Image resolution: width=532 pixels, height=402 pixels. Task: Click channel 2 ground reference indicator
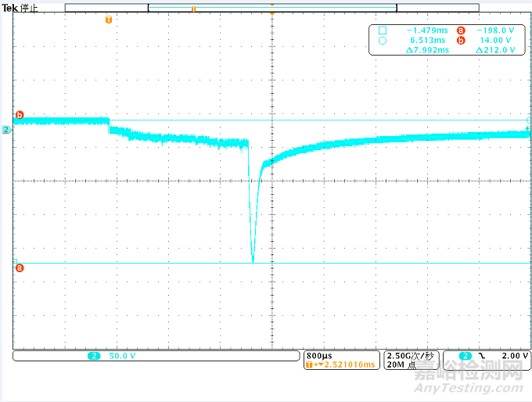coord(5,129)
